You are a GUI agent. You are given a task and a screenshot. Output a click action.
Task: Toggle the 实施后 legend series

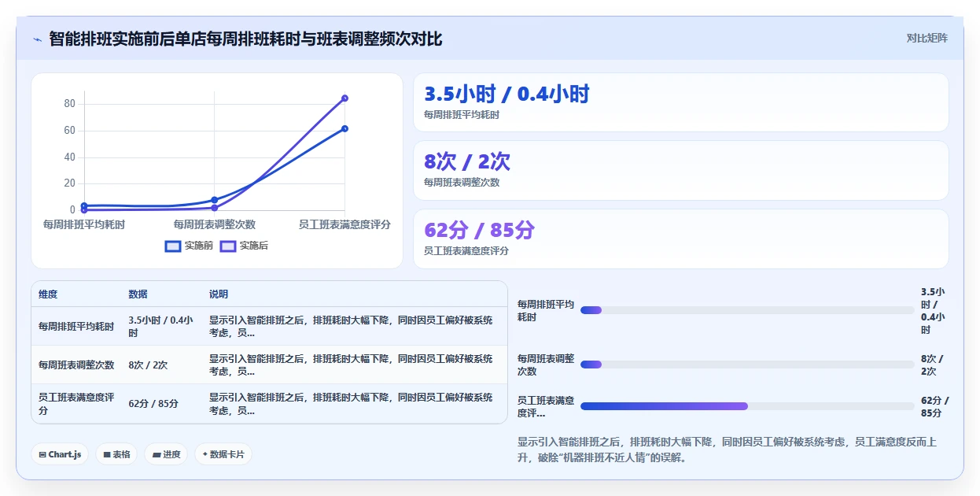244,246
